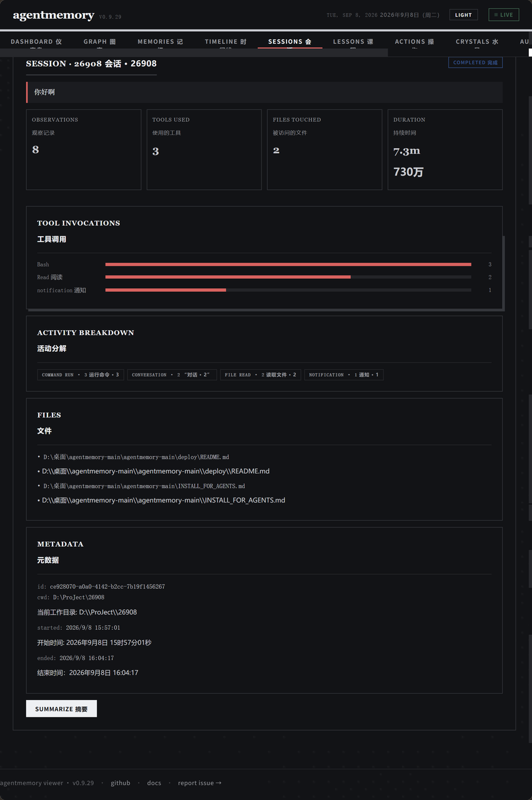Click the notification tool invocation bar
The height and width of the screenshot is (800, 532).
(x=288, y=290)
